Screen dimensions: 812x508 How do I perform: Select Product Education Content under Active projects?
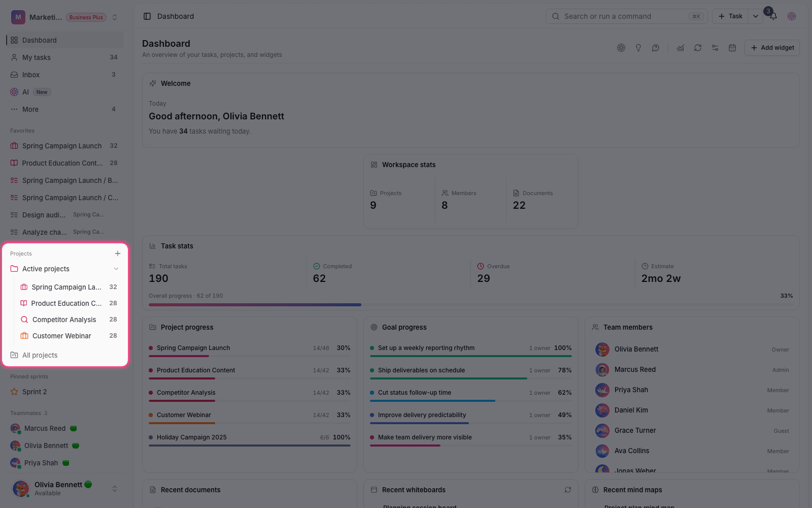69,303
